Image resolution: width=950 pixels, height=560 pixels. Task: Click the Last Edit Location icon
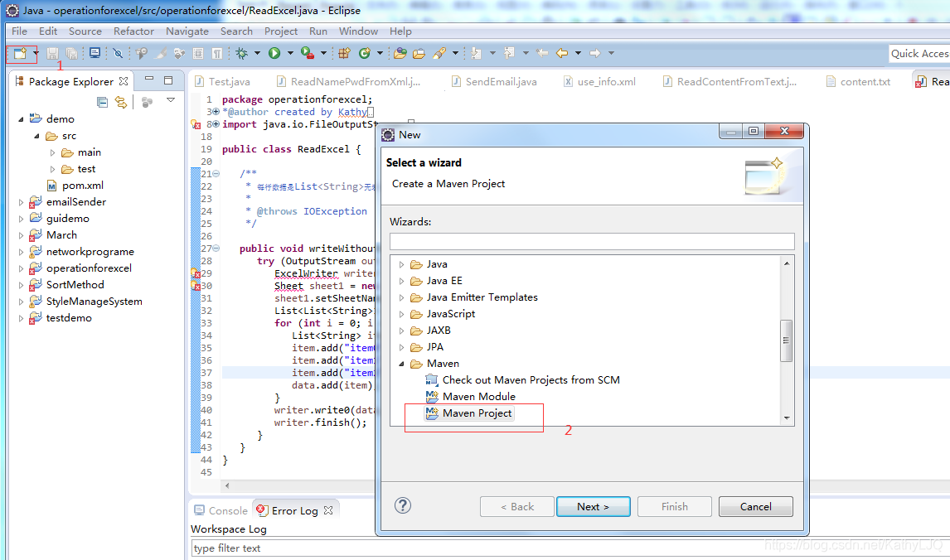(x=542, y=53)
